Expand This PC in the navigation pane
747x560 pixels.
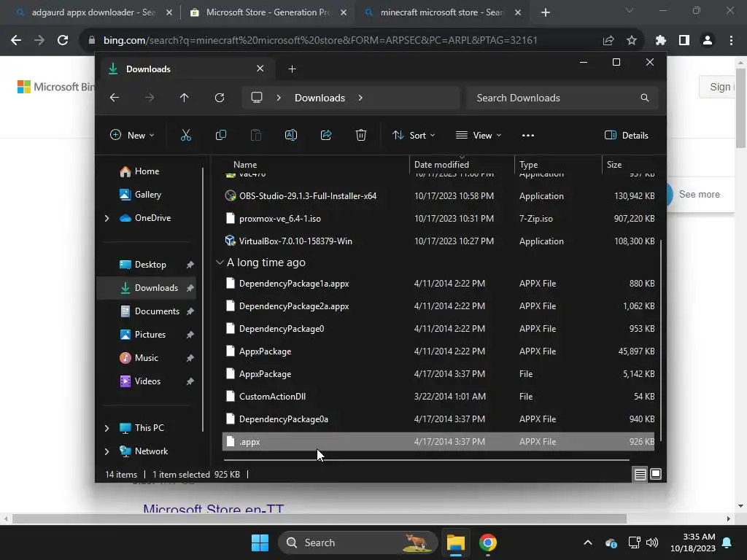[x=107, y=428]
